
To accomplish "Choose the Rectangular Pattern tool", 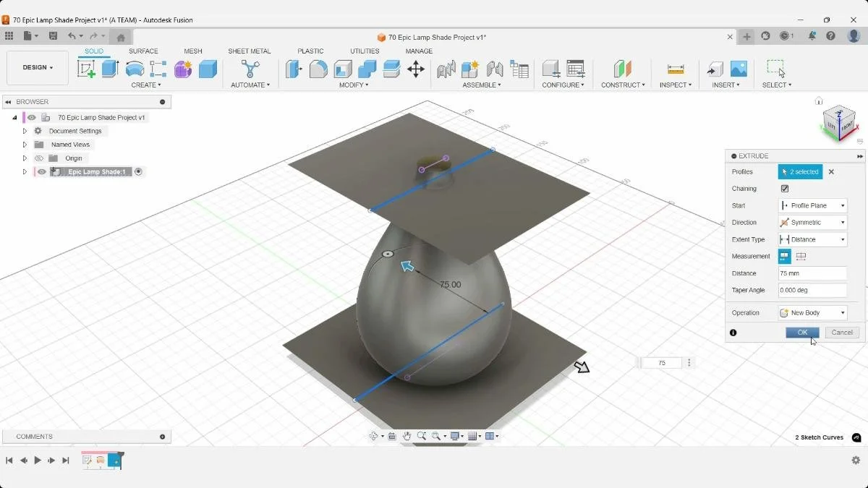I will click(158, 69).
